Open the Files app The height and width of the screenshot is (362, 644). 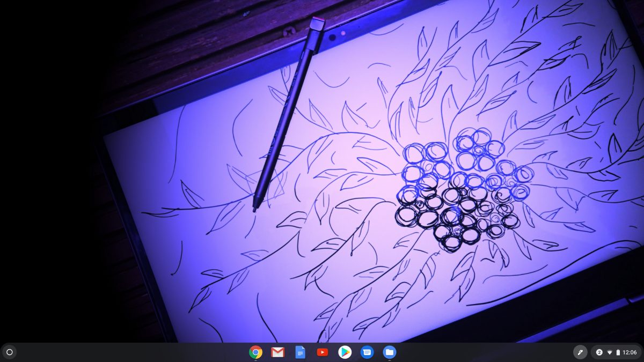pos(390,352)
